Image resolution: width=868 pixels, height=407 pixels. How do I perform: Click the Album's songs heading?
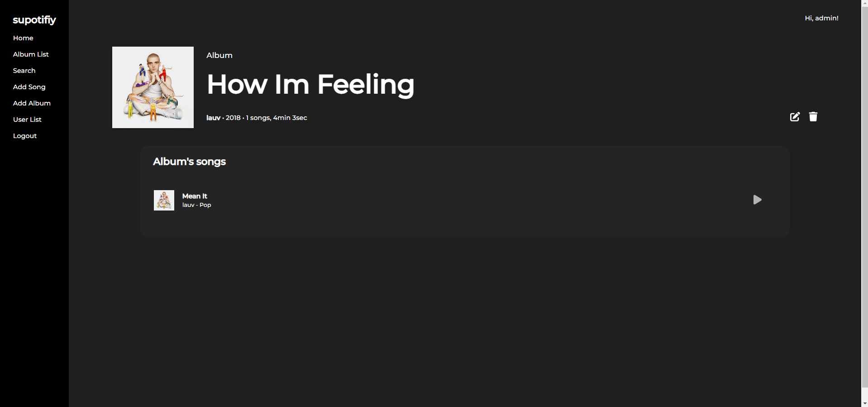click(x=189, y=161)
